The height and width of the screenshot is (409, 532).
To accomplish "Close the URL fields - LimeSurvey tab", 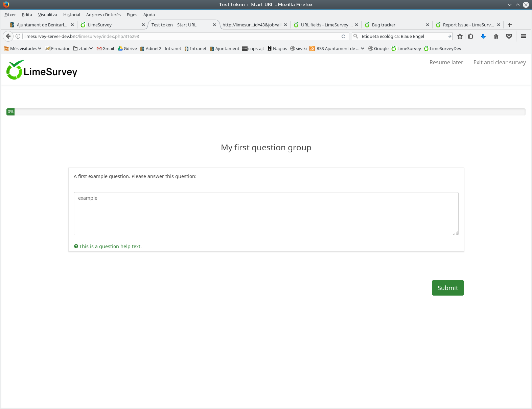I will pos(356,25).
